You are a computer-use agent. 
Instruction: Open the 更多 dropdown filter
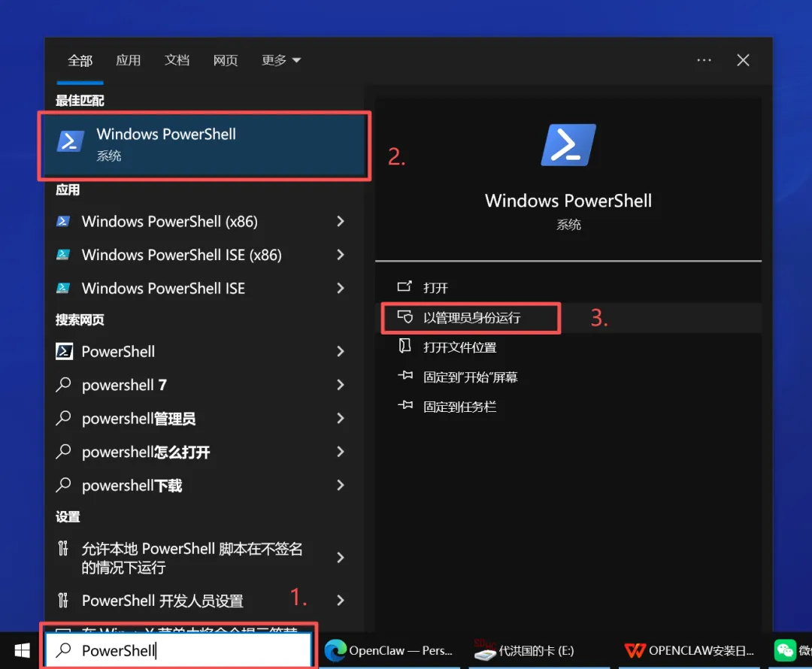pyautogui.click(x=280, y=60)
